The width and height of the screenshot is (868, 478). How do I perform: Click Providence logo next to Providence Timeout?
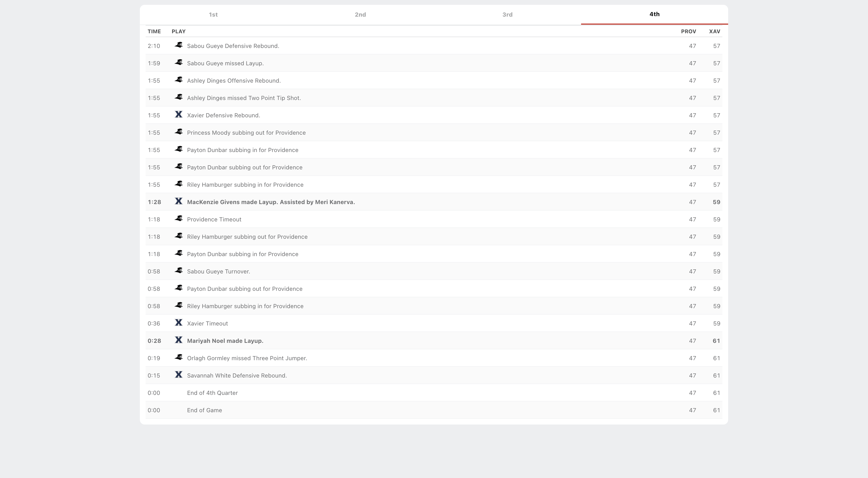tap(179, 219)
